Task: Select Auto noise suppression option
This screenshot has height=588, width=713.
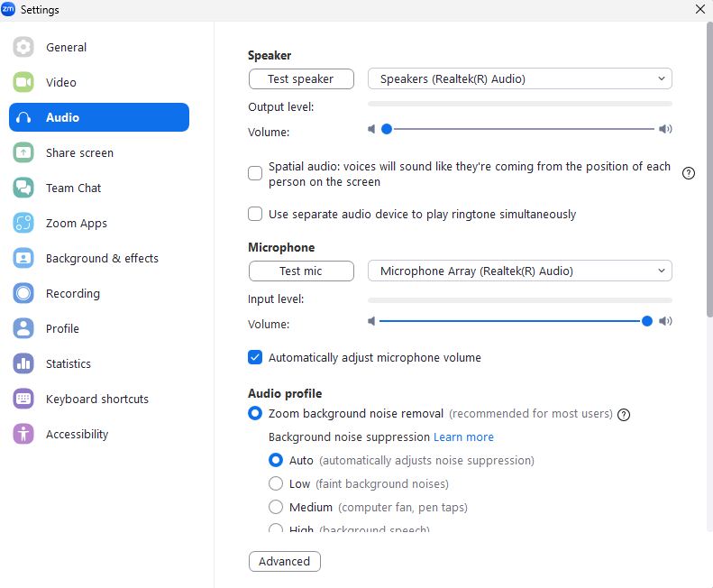Action: 276,460
